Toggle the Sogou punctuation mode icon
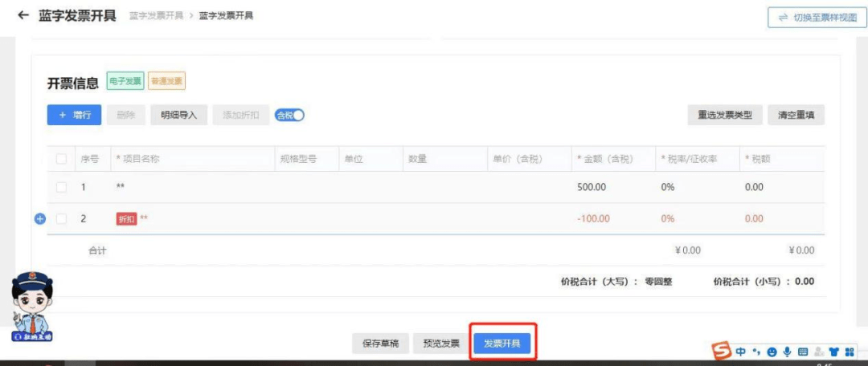 coord(756,352)
